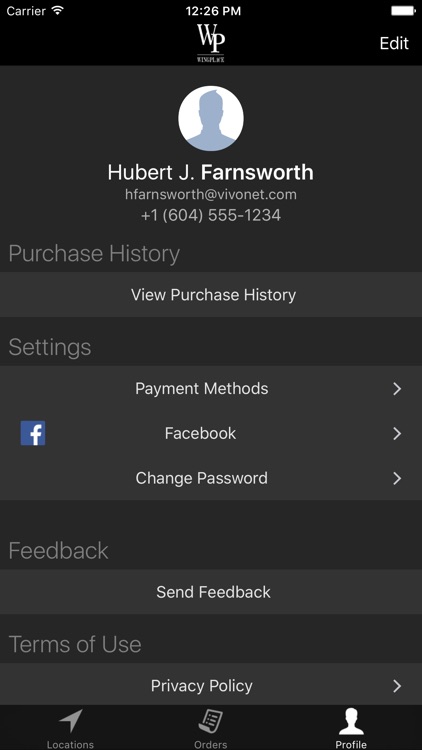The width and height of the screenshot is (422, 750).
Task: Tap the Locations arrow icon
Action: click(71, 721)
